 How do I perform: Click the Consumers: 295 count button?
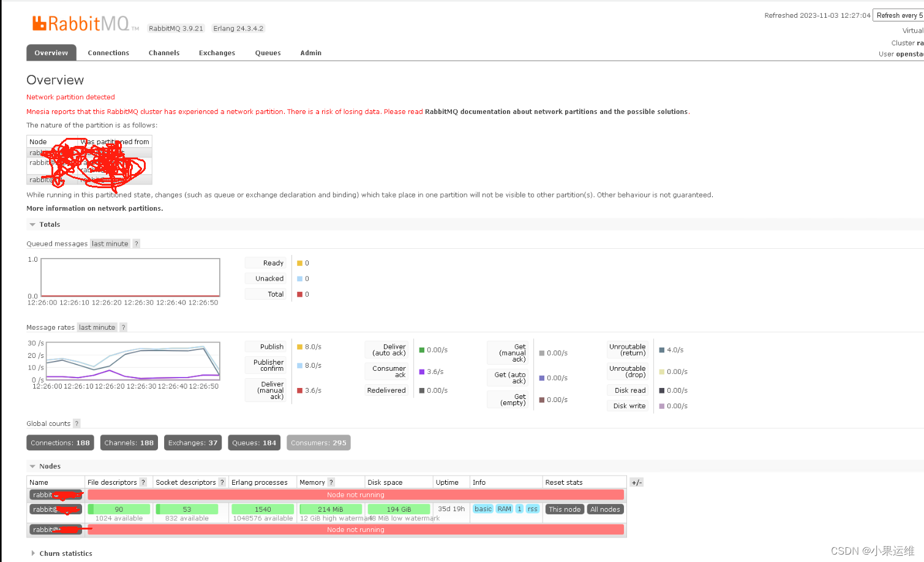(318, 442)
